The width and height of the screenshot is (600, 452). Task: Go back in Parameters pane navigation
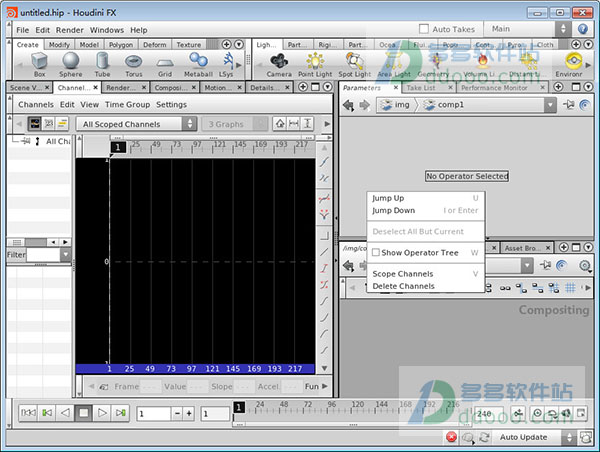coord(348,105)
